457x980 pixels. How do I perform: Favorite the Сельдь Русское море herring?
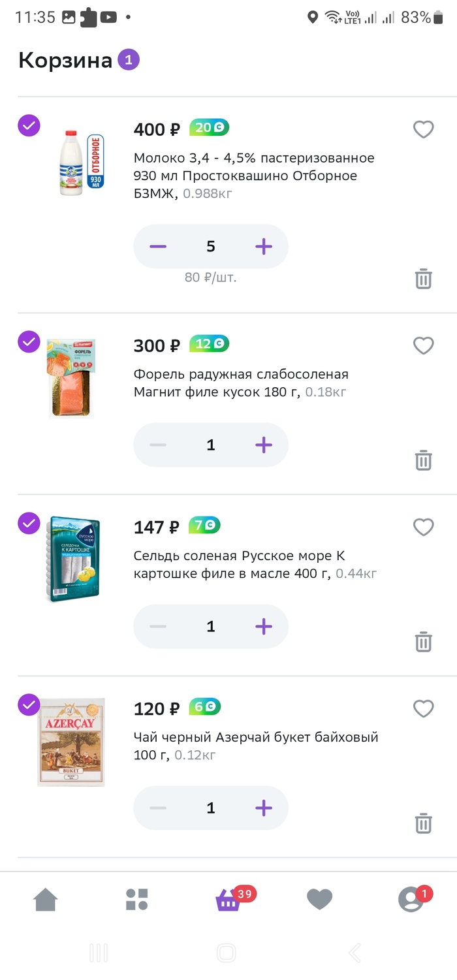click(424, 527)
